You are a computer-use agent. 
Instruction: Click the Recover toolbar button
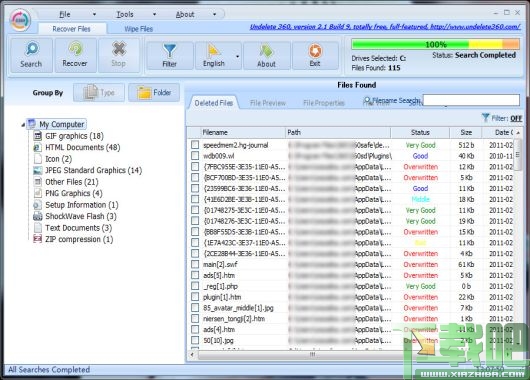pyautogui.click(x=75, y=55)
